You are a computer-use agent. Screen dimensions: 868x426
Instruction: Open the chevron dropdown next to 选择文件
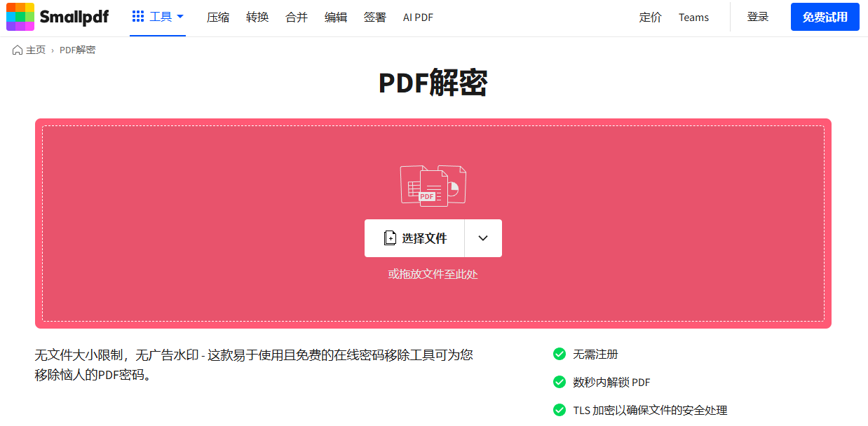(x=483, y=238)
